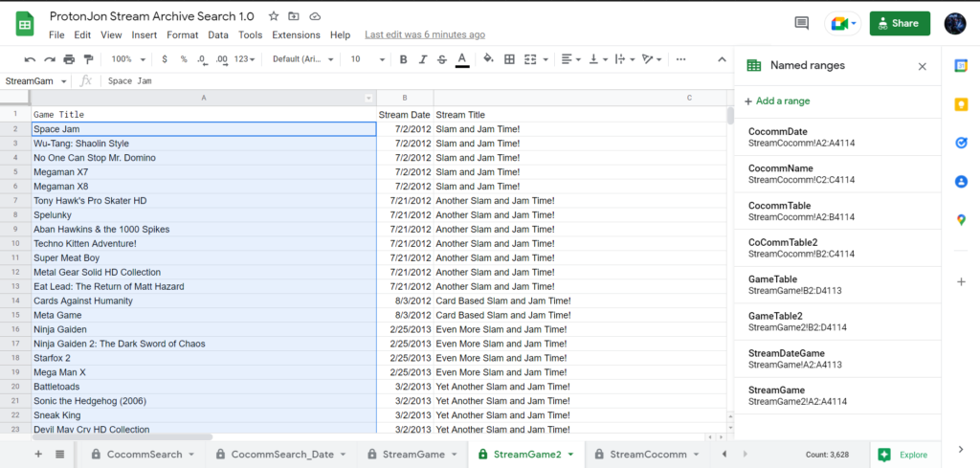Viewport: 980px width, 468px height.
Task: Open the All sheets list icon
Action: tap(59, 455)
